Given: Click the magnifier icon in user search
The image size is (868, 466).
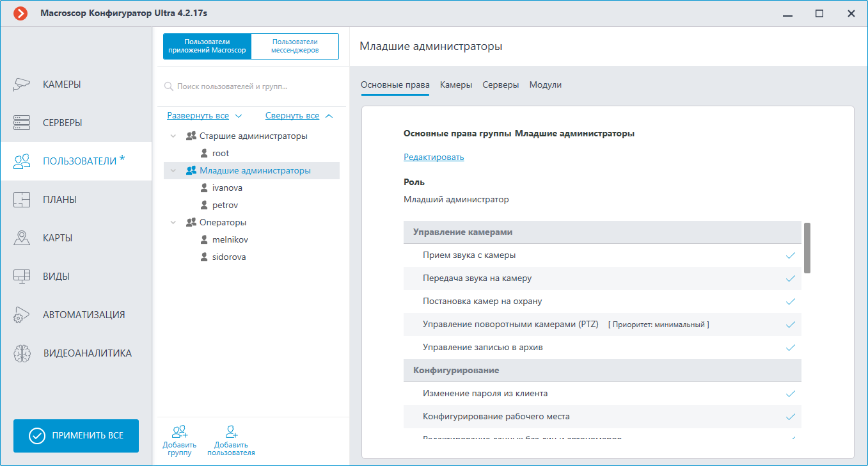Looking at the screenshot, I should point(169,86).
